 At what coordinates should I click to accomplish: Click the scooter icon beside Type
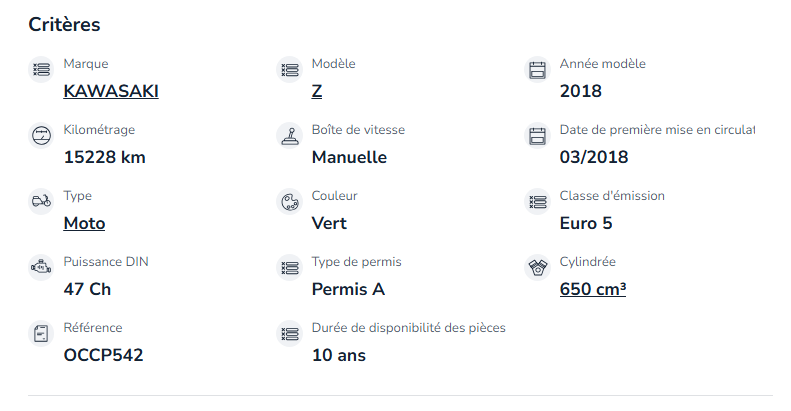tap(41, 201)
